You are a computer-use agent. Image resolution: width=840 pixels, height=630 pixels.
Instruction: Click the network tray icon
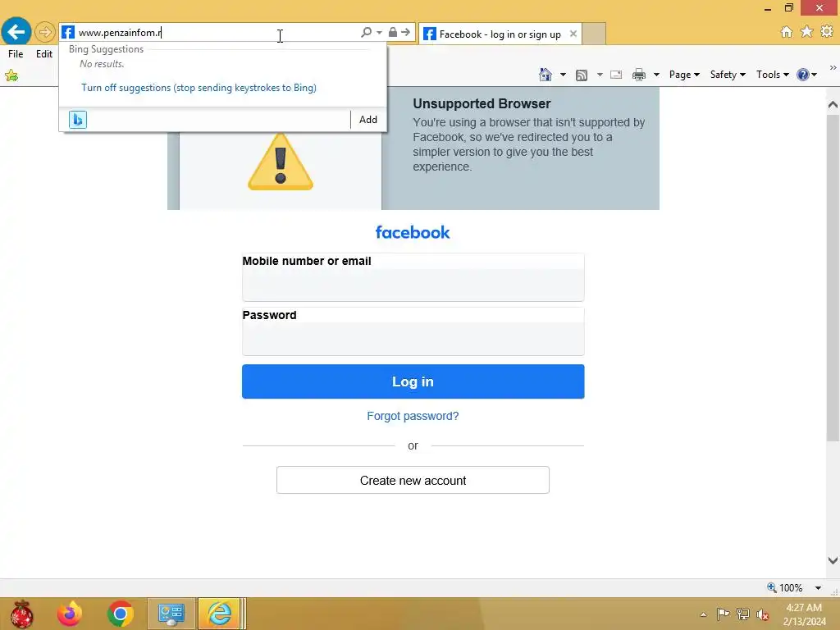743,614
